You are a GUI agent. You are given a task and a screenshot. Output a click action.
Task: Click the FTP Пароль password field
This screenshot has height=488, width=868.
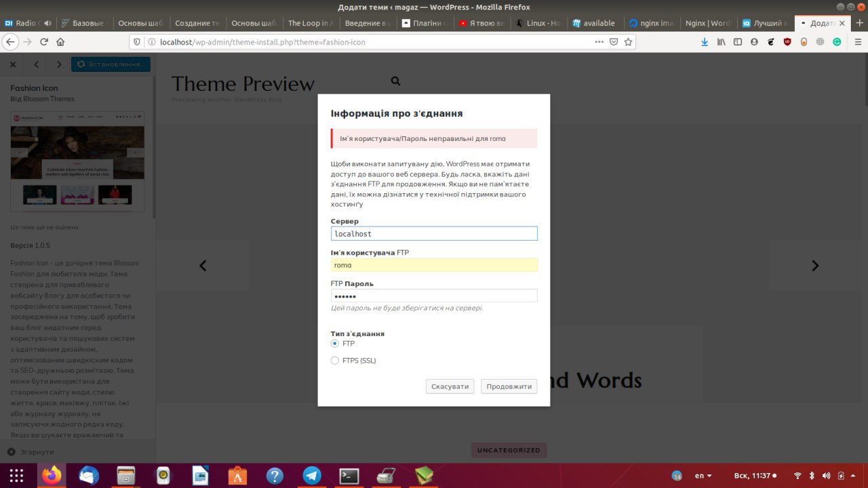click(434, 296)
